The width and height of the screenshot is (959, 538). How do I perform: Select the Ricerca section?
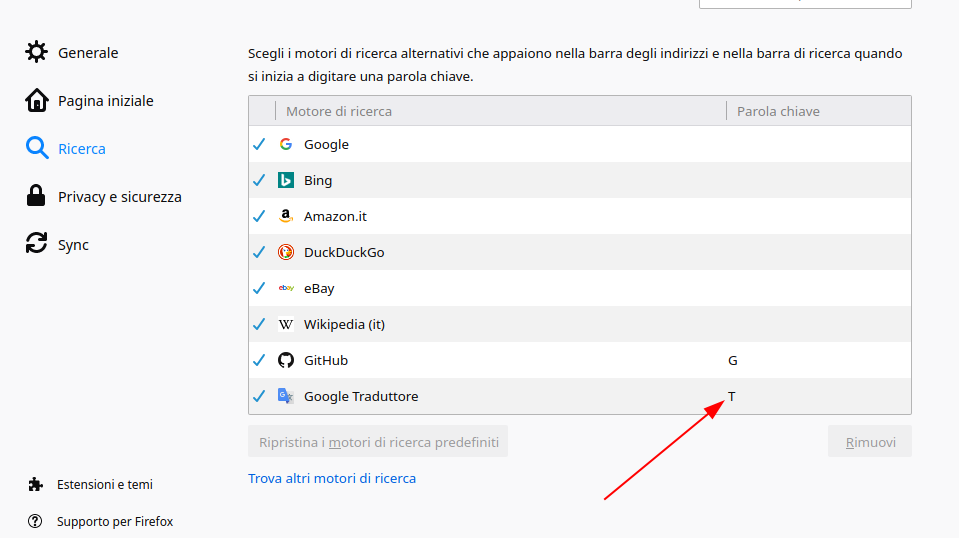click(82, 149)
